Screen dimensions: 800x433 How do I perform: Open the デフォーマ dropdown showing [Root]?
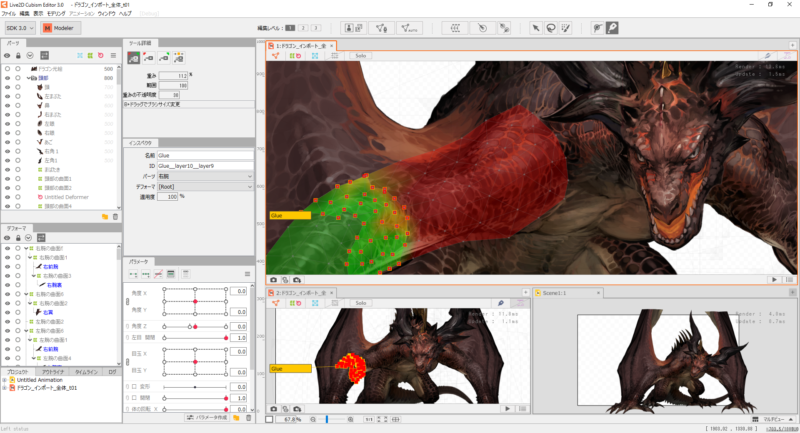(x=205, y=187)
